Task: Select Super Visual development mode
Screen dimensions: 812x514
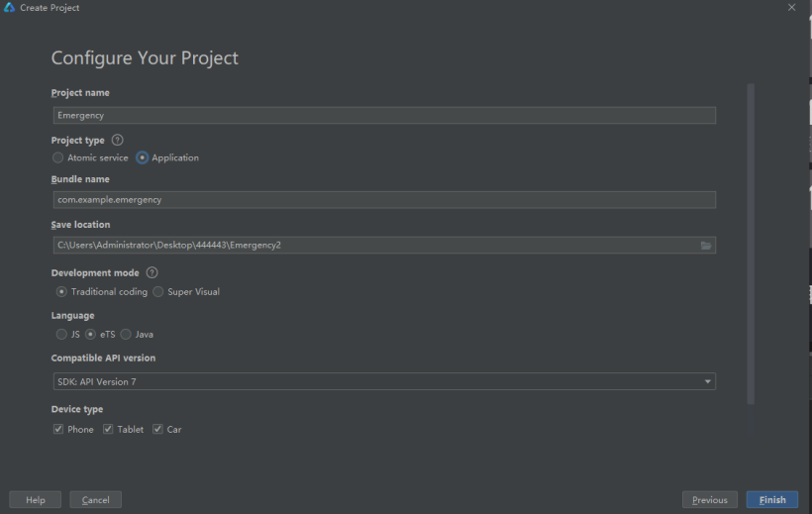Action: [158, 292]
